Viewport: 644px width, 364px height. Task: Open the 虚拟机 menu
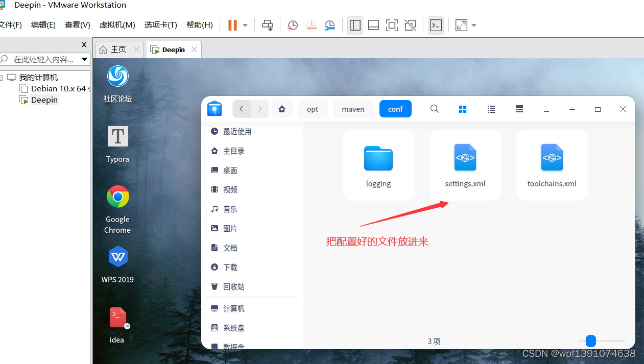pyautogui.click(x=117, y=25)
